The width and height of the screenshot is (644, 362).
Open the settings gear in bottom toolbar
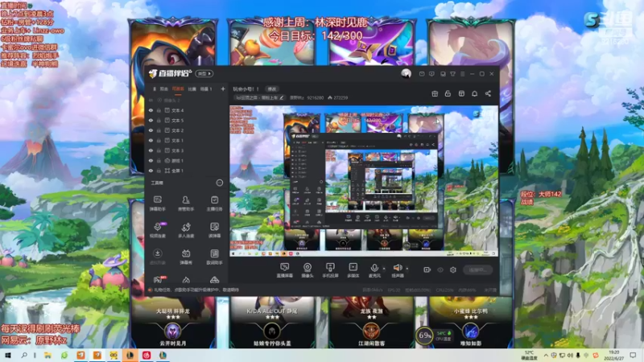click(453, 269)
